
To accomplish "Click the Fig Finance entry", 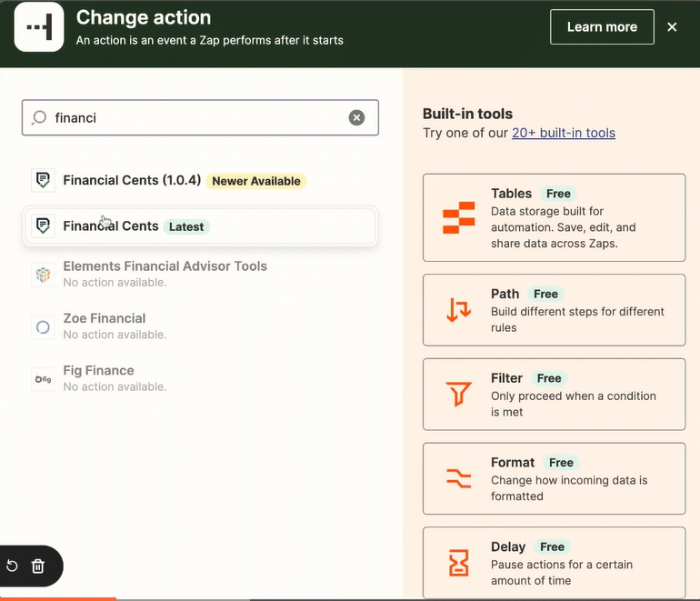I will click(x=200, y=378).
